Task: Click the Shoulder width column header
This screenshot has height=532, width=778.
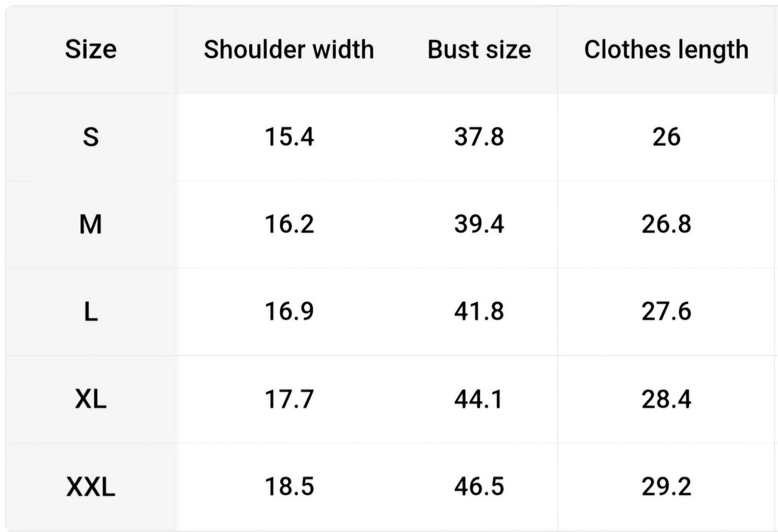Action: [289, 49]
